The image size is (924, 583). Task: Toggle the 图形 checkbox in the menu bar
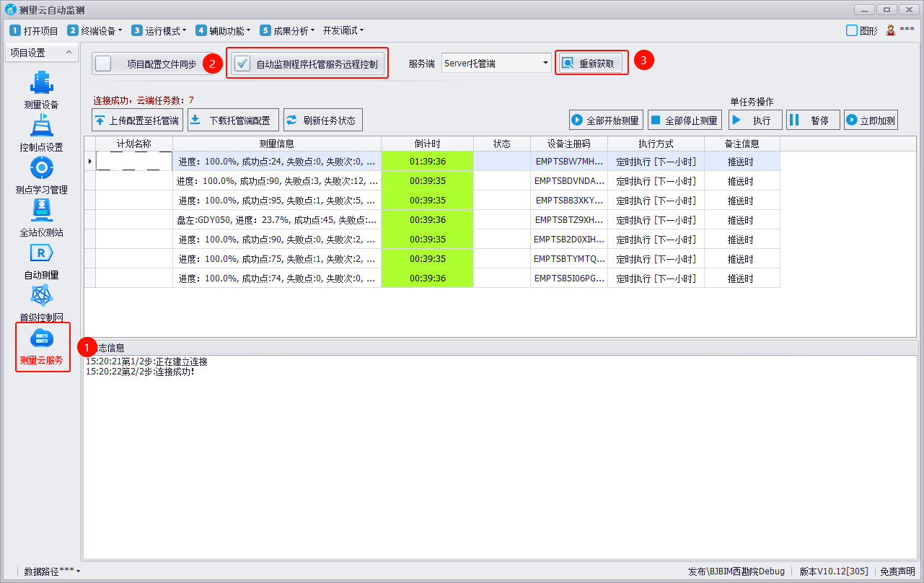(852, 30)
